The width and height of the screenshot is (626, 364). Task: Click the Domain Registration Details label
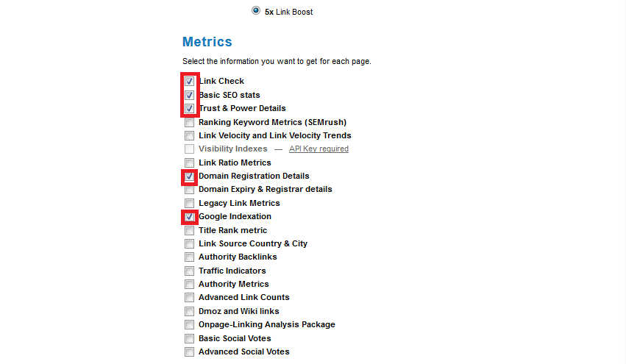(x=254, y=176)
